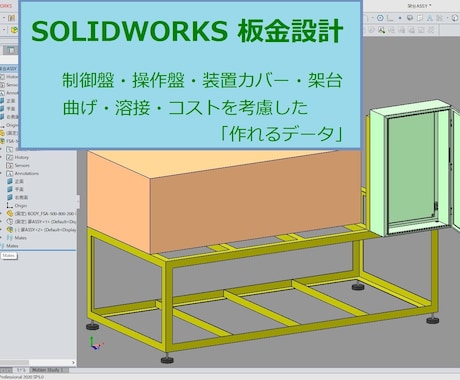Screen dimensions: 460x380
Task: Click the appearance sphere icon at toolbar end
Action: [x=455, y=18]
